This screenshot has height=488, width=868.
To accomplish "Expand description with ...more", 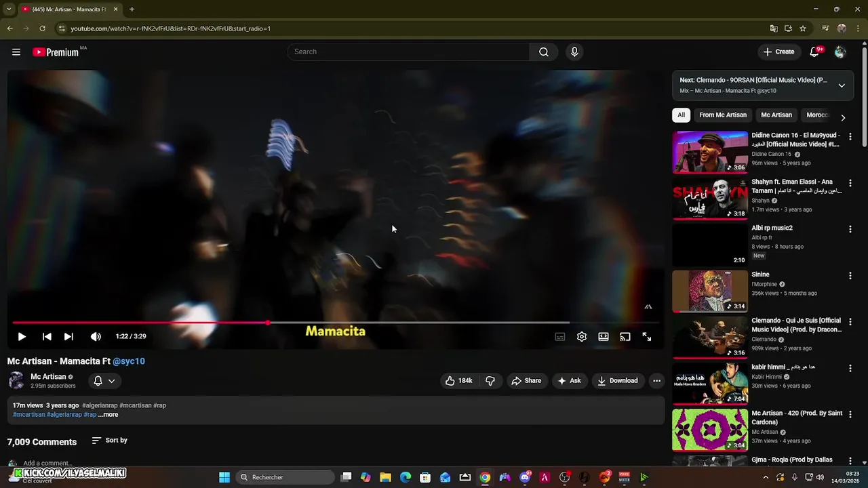I will click(x=108, y=414).
